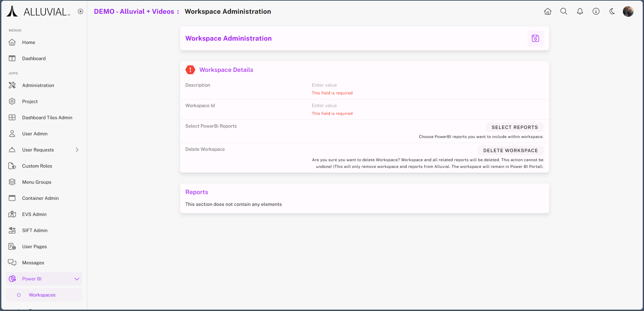The image size is (644, 311).
Task: Toggle dark mode with moon icon
Action: [612, 11]
